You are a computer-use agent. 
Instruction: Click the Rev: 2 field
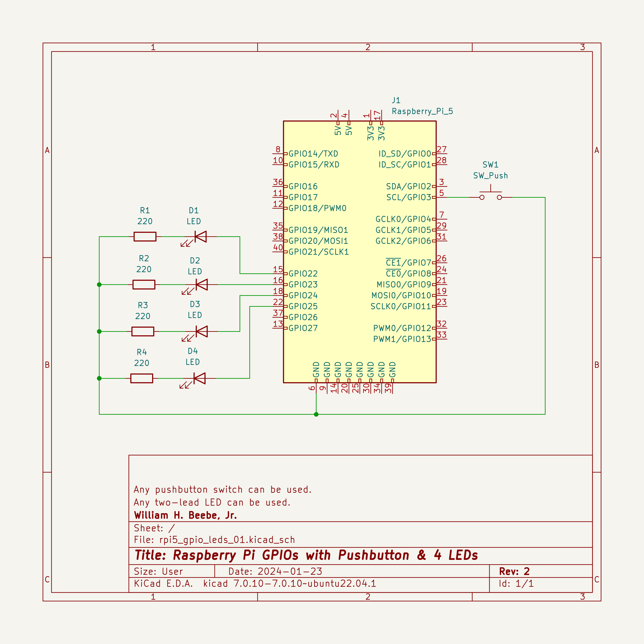514,571
